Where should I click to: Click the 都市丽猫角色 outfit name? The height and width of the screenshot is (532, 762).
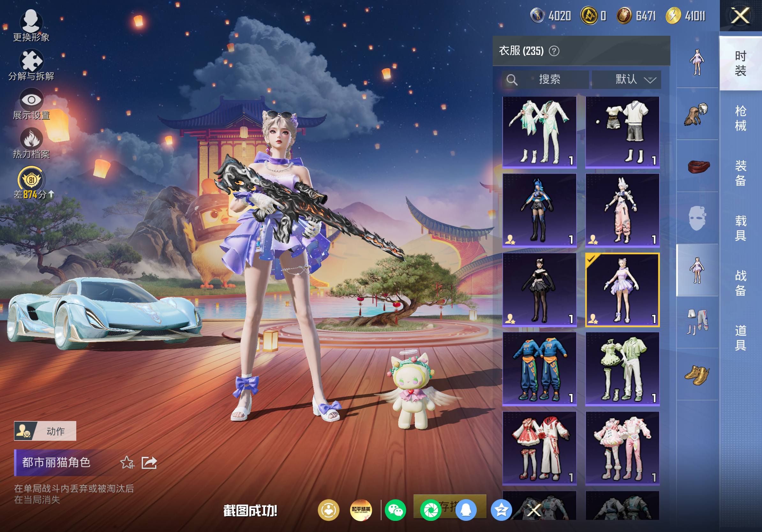point(56,462)
